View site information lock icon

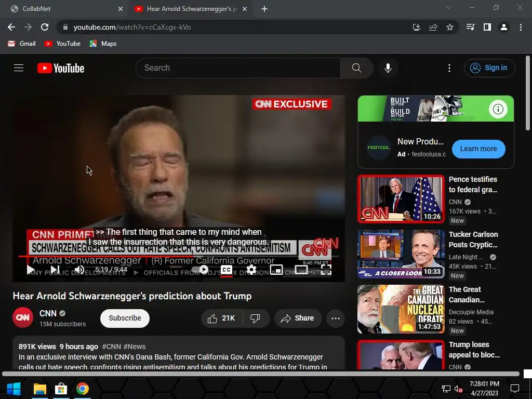(65, 27)
